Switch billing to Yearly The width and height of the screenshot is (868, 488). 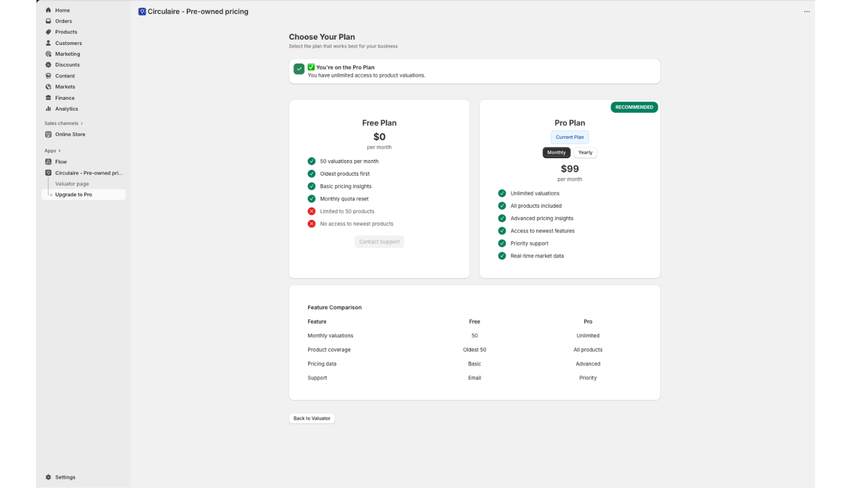point(585,152)
